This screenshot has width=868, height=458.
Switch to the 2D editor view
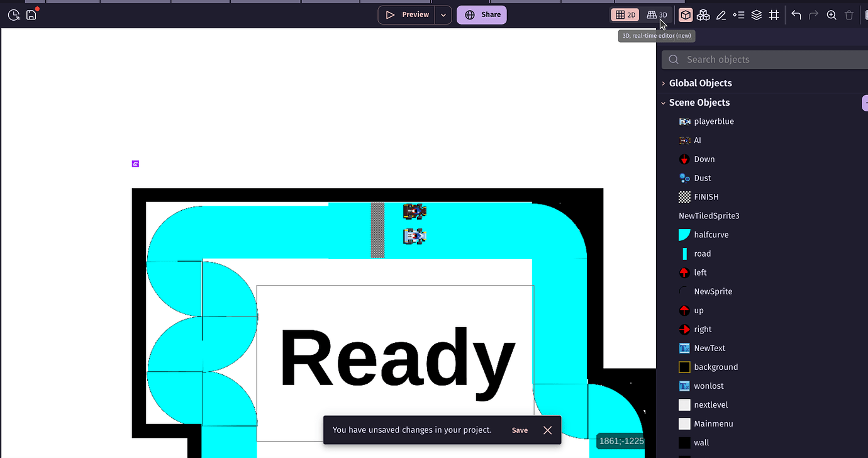click(625, 15)
